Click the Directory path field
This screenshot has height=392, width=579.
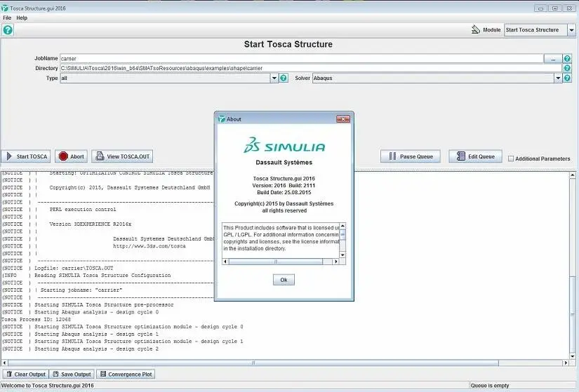310,68
